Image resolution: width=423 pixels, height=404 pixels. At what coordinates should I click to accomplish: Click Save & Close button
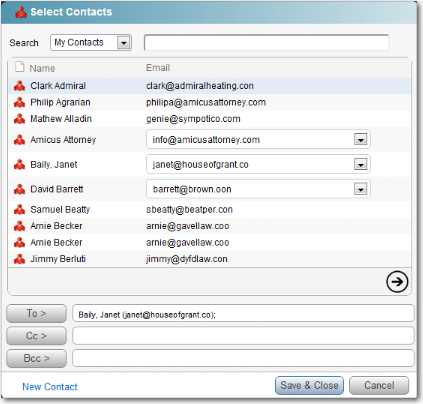tap(309, 385)
